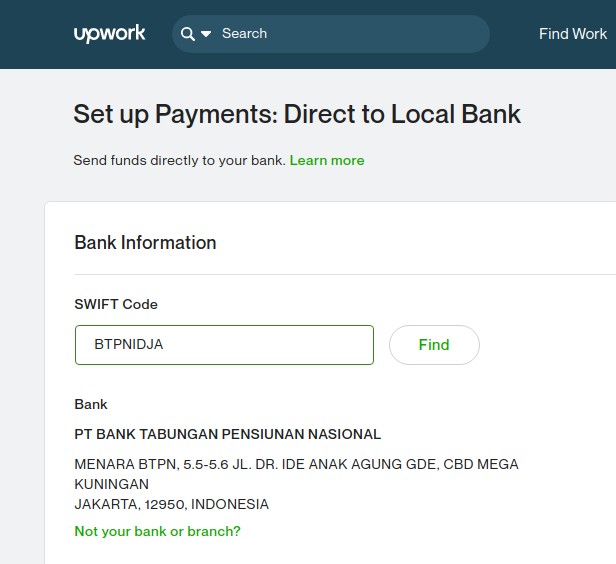This screenshot has width=616, height=564.
Task: Click the KUNINGAN address line
Action: coord(112,484)
